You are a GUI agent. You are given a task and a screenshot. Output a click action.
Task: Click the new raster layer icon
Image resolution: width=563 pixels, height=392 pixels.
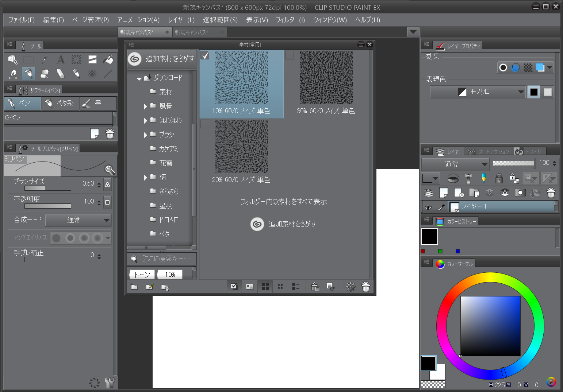(444, 193)
